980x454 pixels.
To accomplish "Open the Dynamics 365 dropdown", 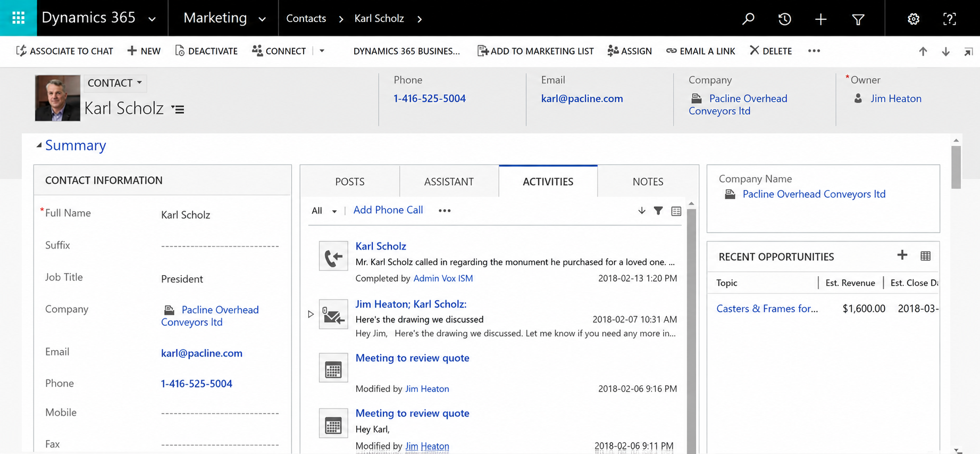I will coord(152,19).
